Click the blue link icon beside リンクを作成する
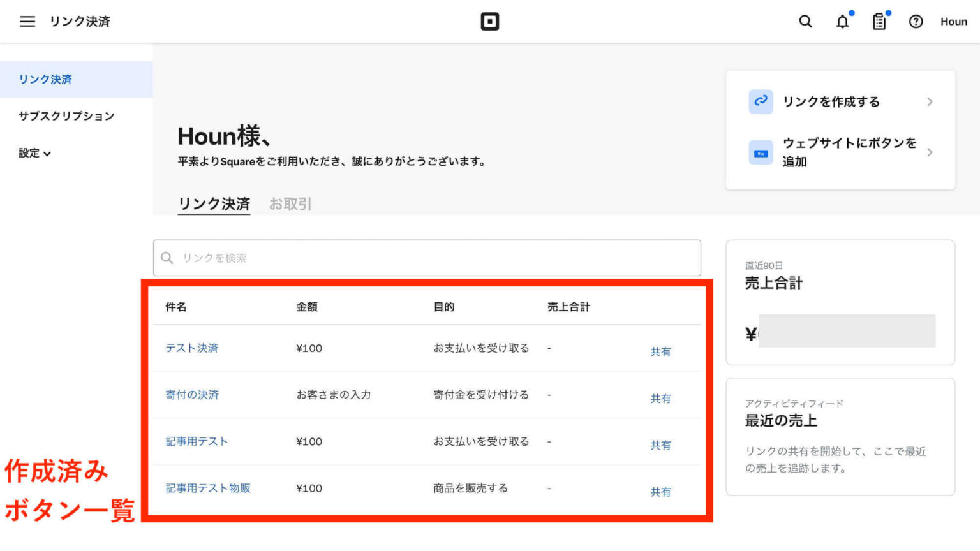The width and height of the screenshot is (980, 551). [760, 101]
